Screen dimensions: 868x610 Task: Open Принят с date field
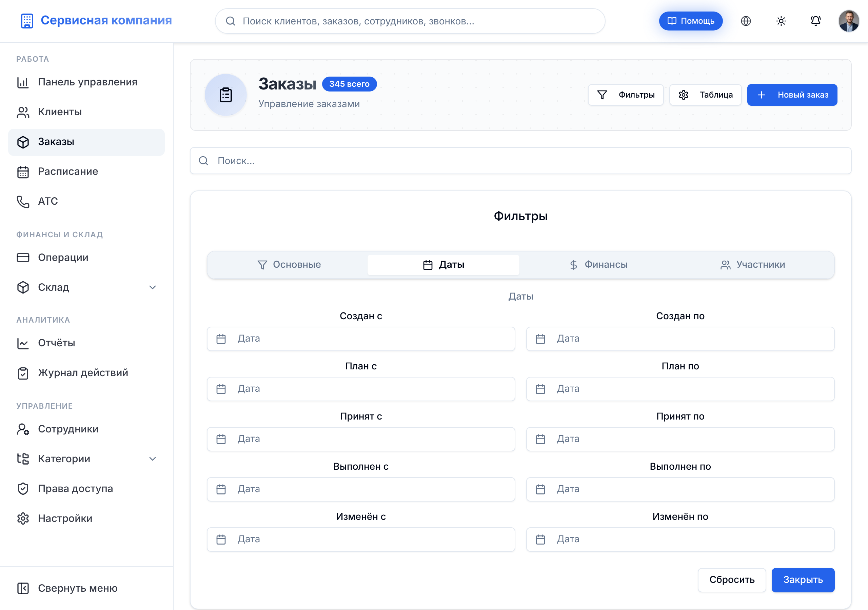pyautogui.click(x=361, y=440)
